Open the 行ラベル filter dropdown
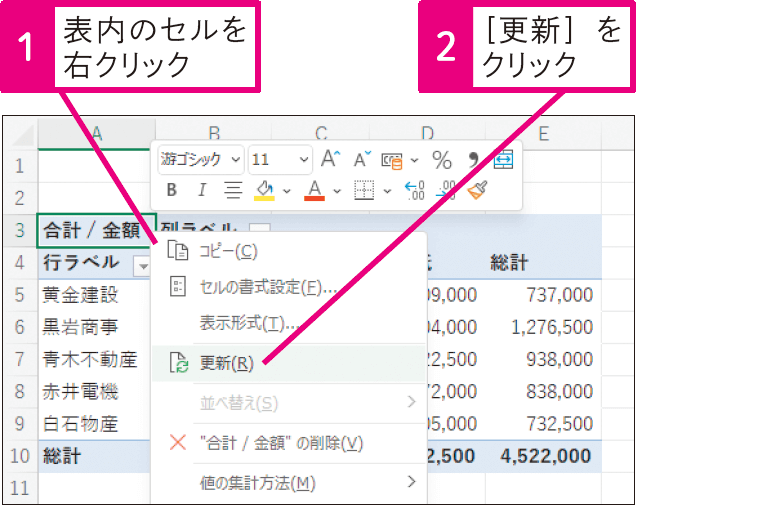The width and height of the screenshot is (783, 505). pos(142,266)
